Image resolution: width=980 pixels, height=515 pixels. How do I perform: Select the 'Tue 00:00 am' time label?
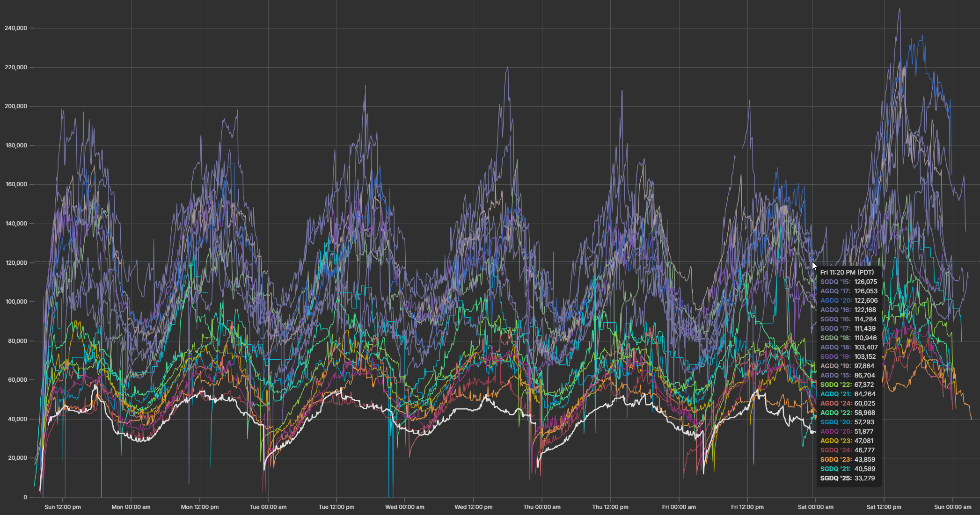(268, 507)
